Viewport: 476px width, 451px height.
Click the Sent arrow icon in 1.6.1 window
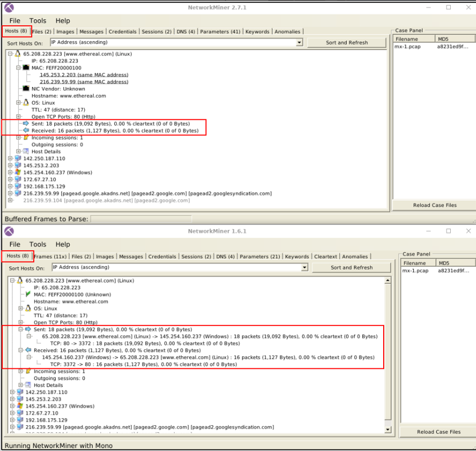pos(28,329)
